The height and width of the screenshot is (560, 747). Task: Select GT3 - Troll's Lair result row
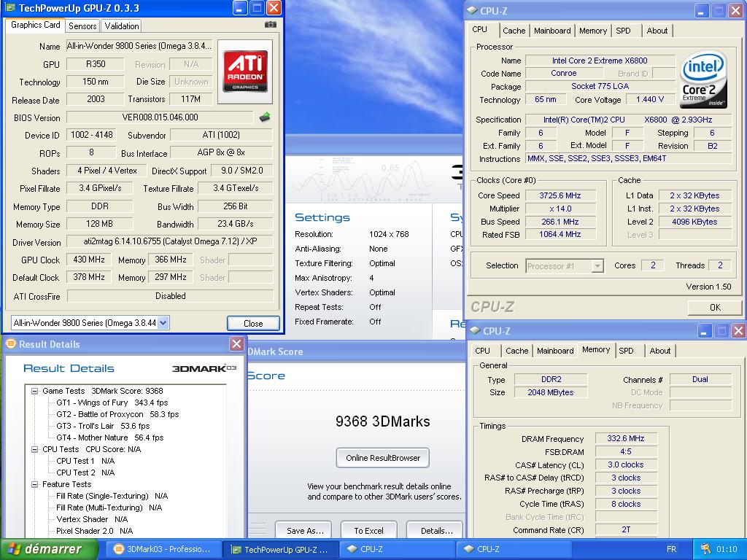[x=103, y=426]
